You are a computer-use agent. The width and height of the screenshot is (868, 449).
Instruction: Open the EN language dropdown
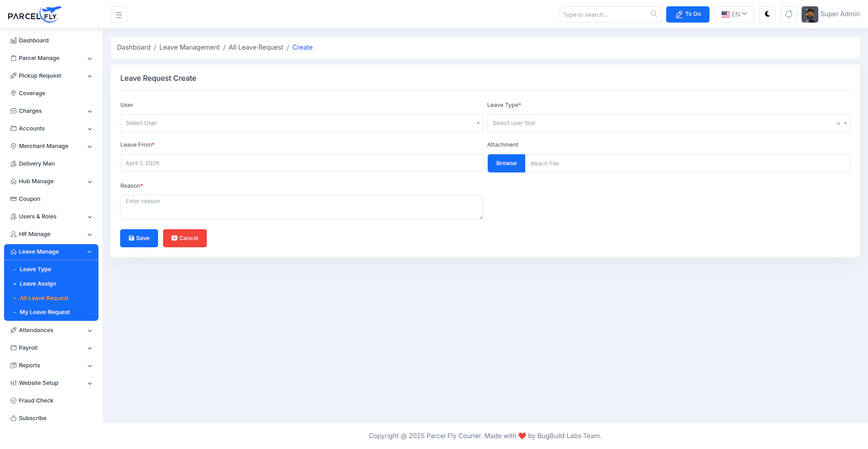pyautogui.click(x=733, y=14)
